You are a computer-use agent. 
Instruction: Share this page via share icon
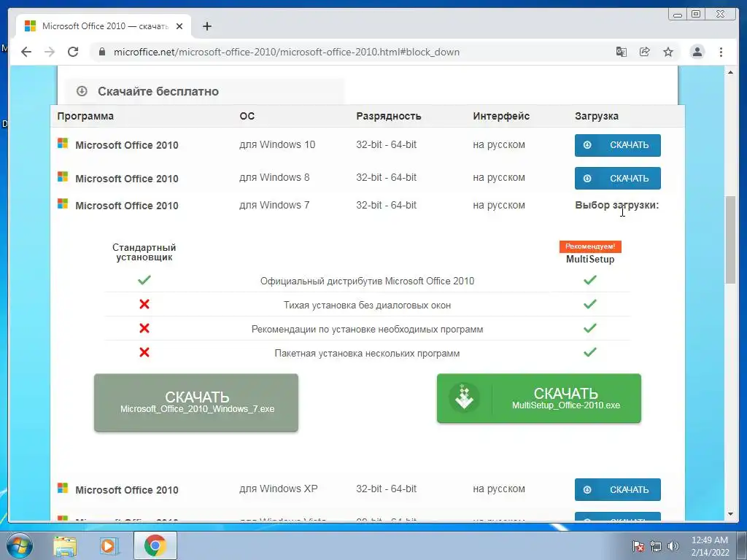pos(645,52)
